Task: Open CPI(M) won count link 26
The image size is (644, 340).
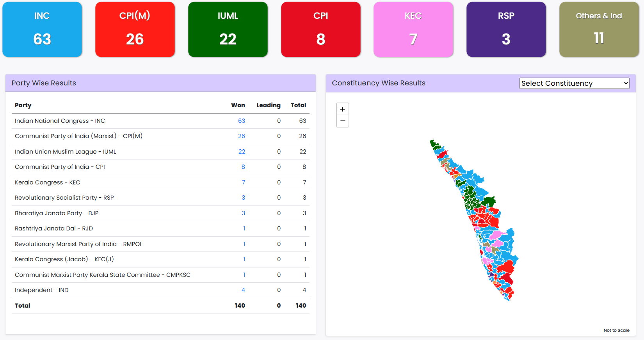Action: [x=242, y=136]
